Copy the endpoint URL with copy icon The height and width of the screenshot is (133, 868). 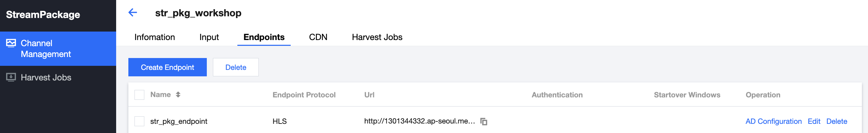[x=484, y=121]
